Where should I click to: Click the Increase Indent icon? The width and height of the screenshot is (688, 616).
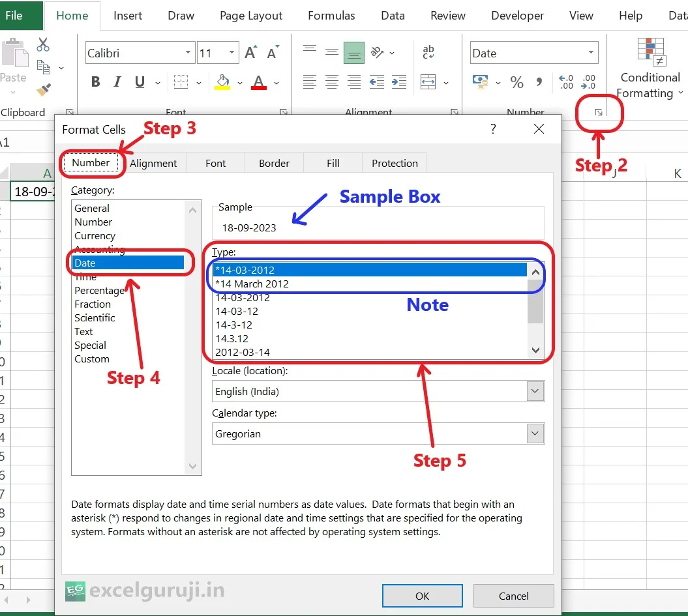coord(399,82)
